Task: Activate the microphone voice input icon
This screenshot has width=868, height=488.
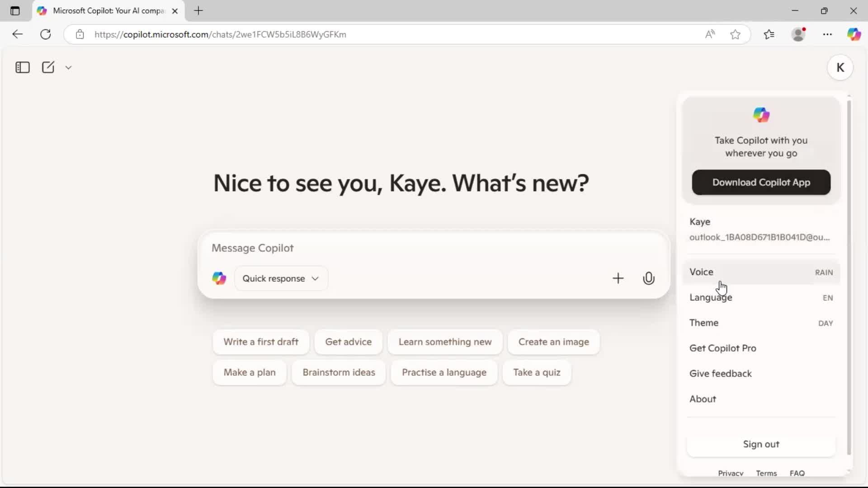Action: pos(649,278)
